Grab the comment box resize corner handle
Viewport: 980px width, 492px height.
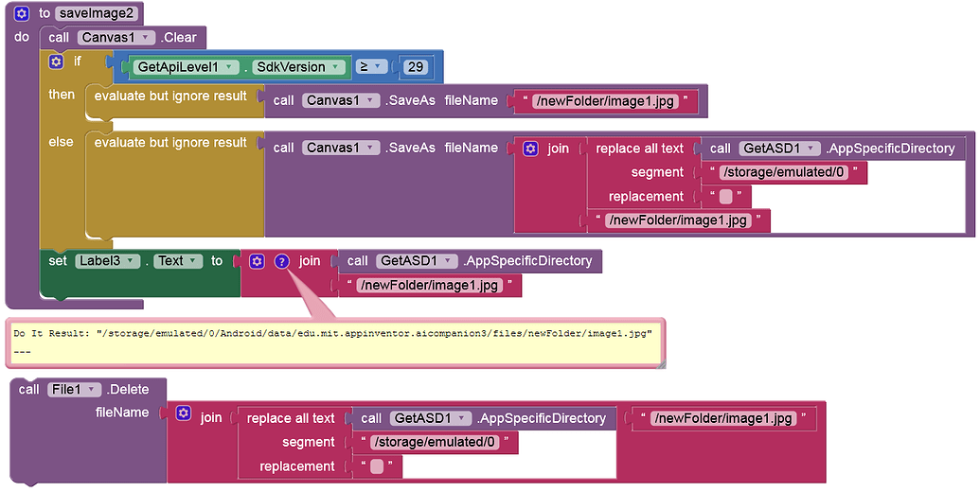click(660, 362)
